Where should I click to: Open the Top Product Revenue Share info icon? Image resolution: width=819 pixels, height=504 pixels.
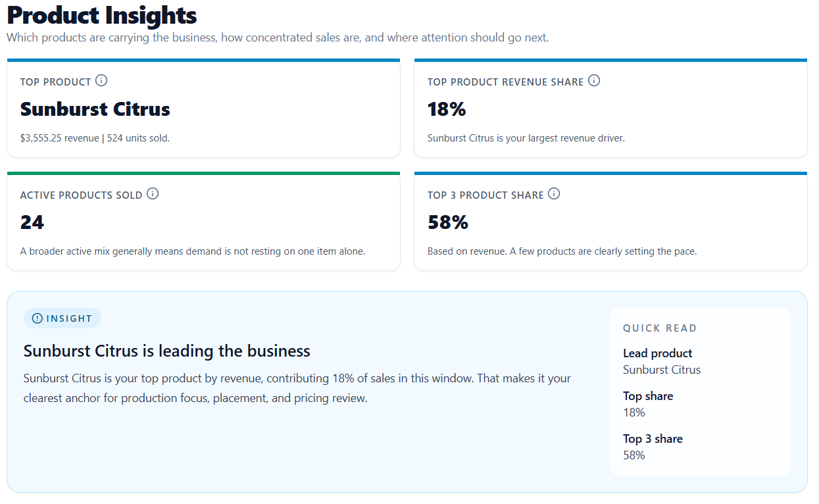click(594, 80)
